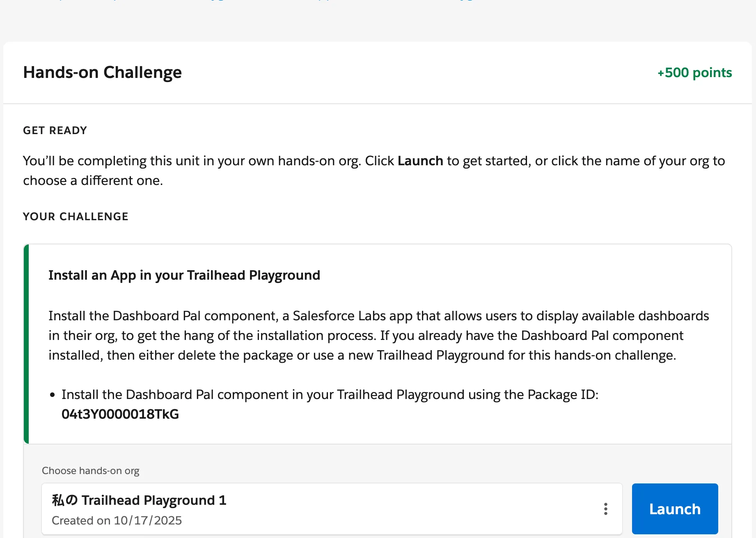
Task: Click the Package ID 04t3Y0000018TkG
Action: point(120,414)
